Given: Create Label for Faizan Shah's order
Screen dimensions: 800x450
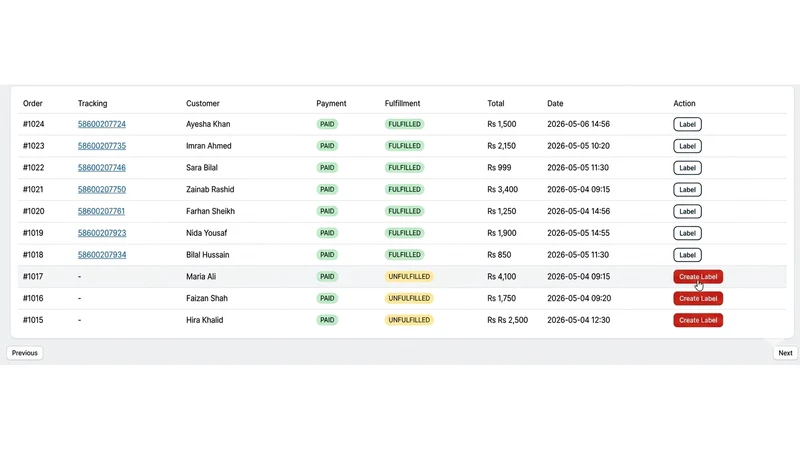Looking at the screenshot, I should coord(698,298).
